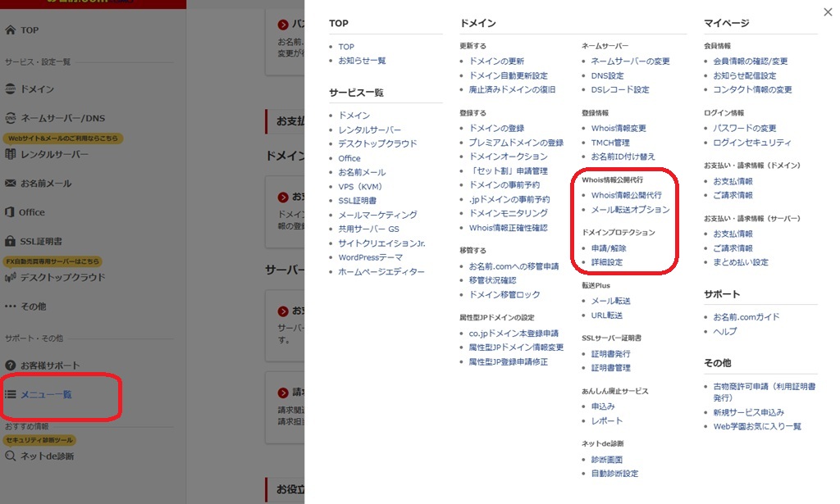Open ドメインの更新 link
Screen dimensions: 840x504
(x=496, y=61)
